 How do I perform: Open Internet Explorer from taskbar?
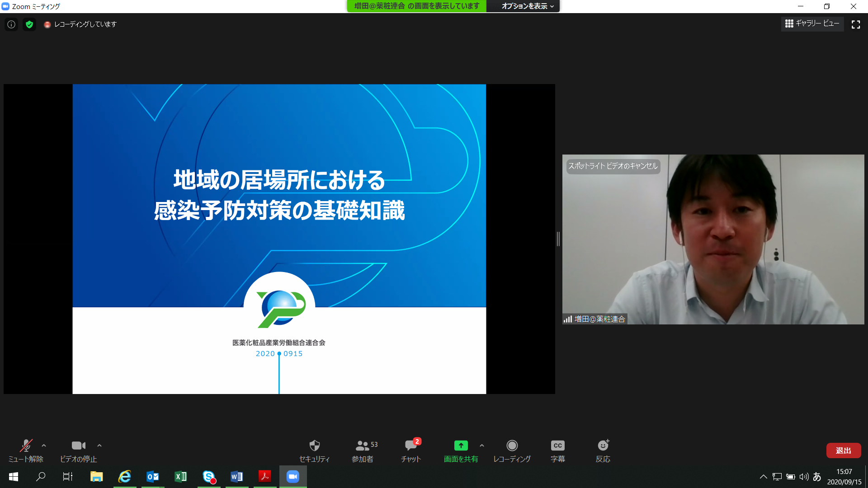124,477
